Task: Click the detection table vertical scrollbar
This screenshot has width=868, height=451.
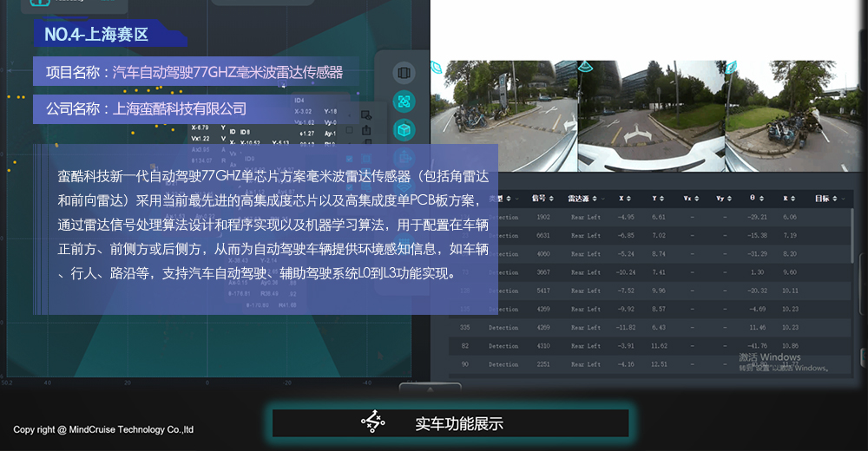Action: [x=852, y=235]
